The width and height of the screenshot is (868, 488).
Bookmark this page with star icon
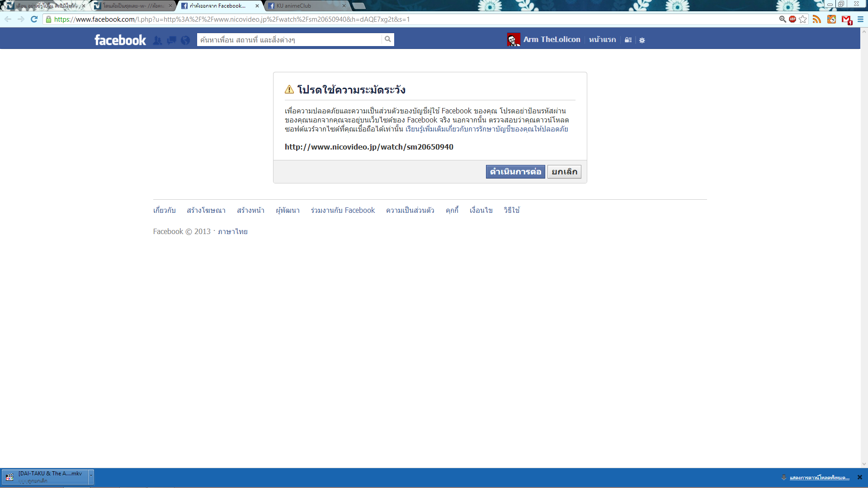pos(803,19)
